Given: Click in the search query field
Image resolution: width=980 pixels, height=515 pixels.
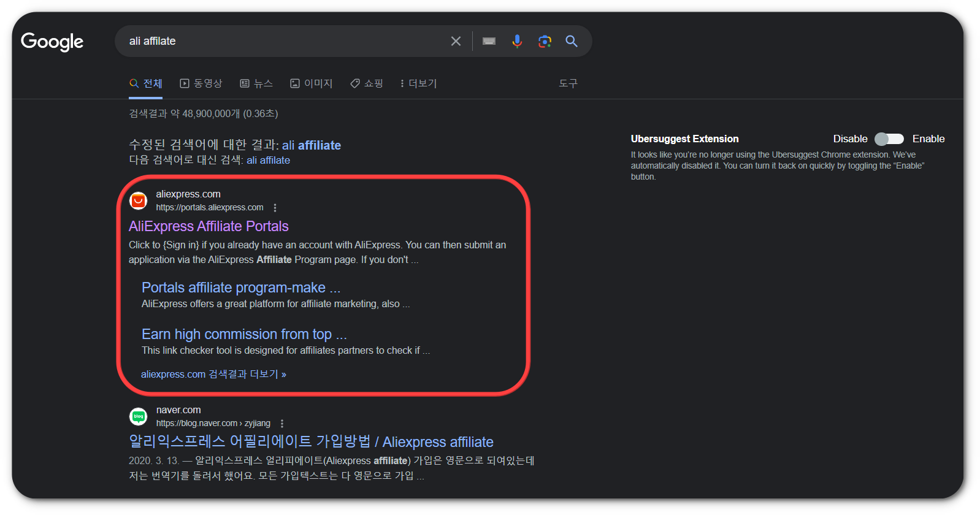Looking at the screenshot, I should [x=282, y=41].
